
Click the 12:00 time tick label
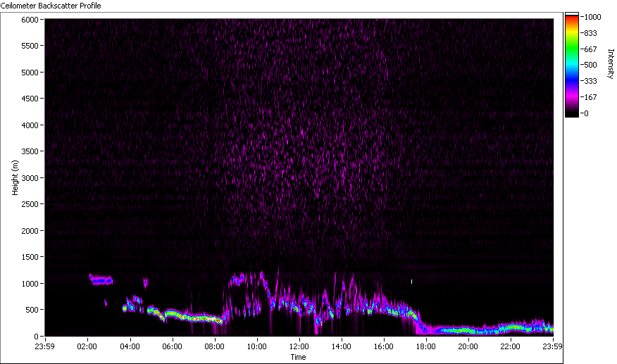tap(299, 346)
